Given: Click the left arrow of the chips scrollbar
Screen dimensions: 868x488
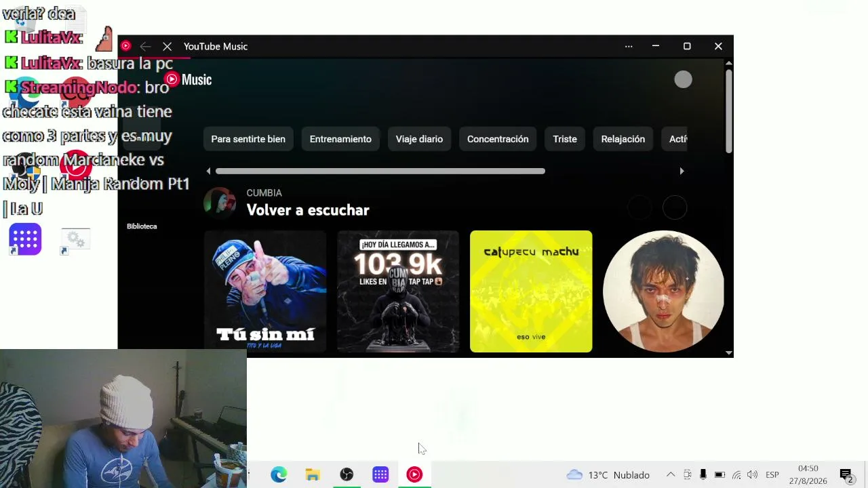Looking at the screenshot, I should (x=208, y=171).
